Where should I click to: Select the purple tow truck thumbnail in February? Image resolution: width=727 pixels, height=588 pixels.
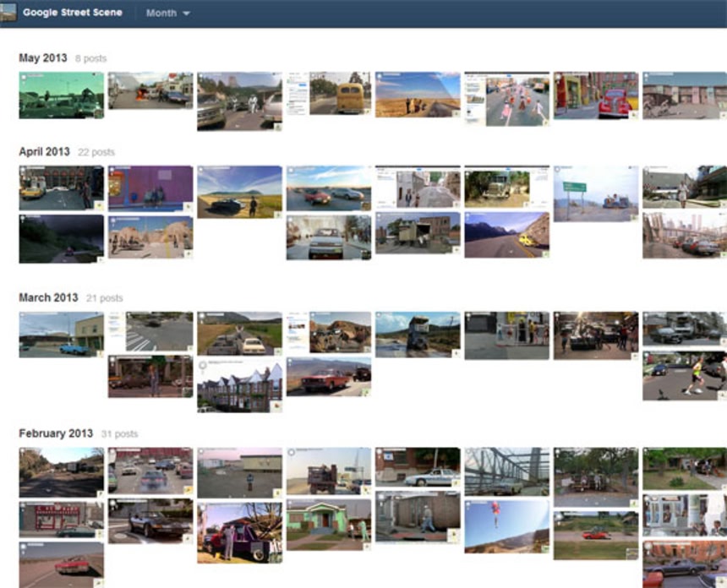(239, 532)
